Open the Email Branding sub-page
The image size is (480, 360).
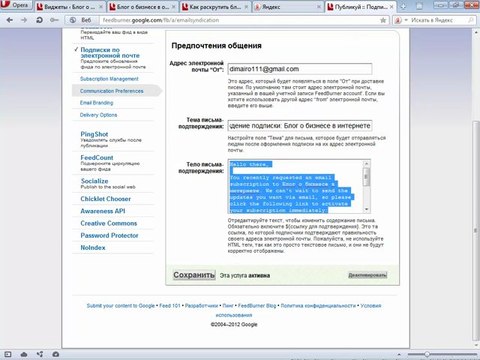point(96,103)
